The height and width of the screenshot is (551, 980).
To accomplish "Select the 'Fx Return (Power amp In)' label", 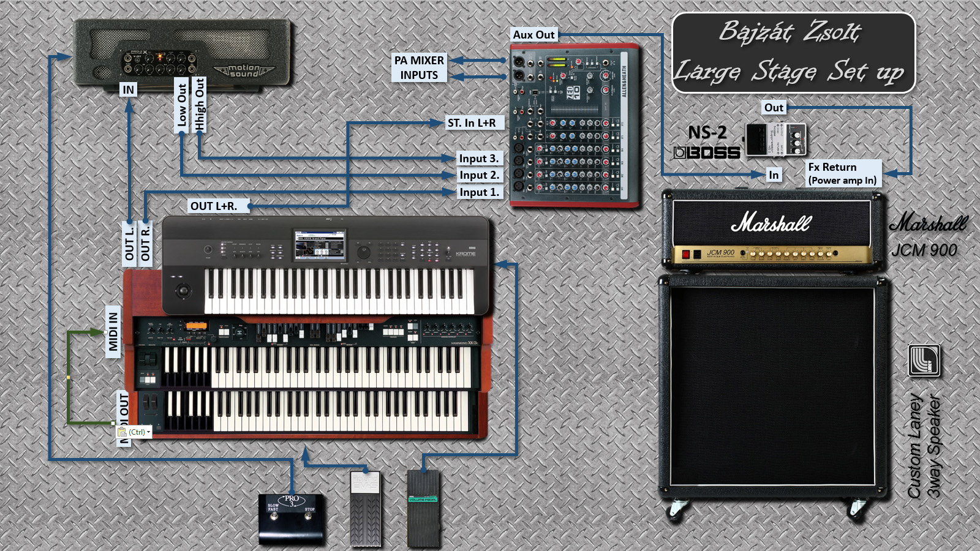I will click(x=843, y=173).
